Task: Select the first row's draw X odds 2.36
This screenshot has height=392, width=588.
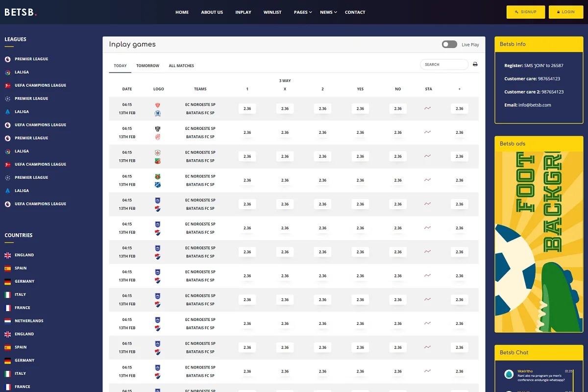Action: (285, 109)
